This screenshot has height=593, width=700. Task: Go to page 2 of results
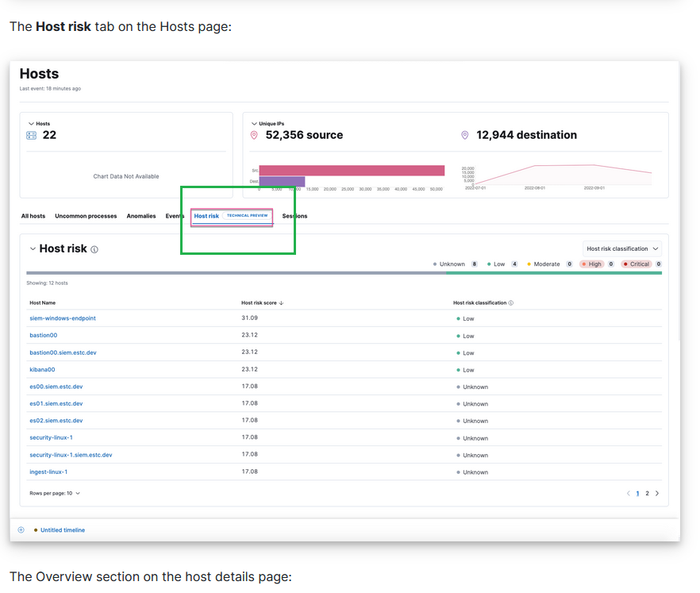647,494
